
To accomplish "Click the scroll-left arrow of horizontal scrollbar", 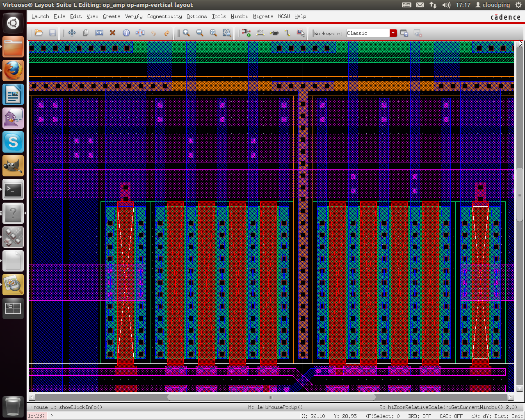I will 32,397.
